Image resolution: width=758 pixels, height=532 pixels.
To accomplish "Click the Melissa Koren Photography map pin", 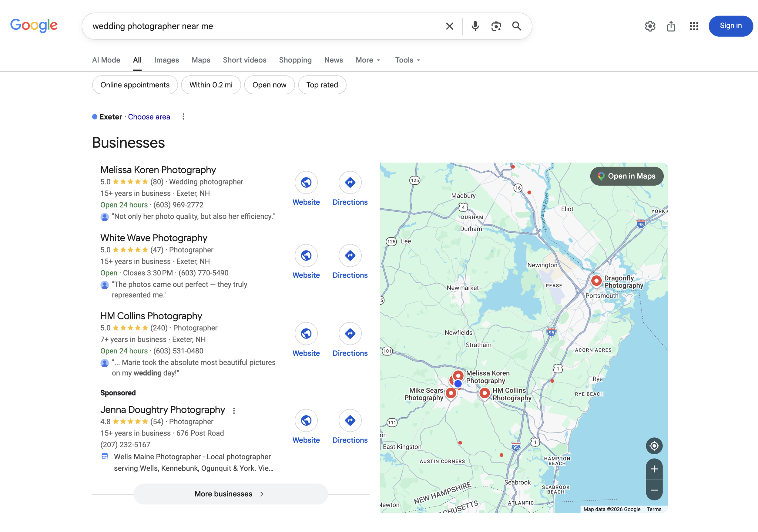I will (x=458, y=376).
